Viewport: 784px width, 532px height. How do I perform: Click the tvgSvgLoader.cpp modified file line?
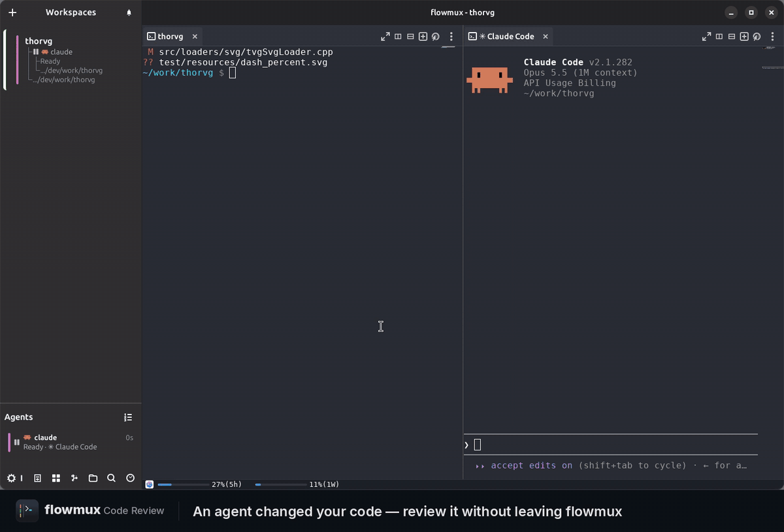point(240,52)
